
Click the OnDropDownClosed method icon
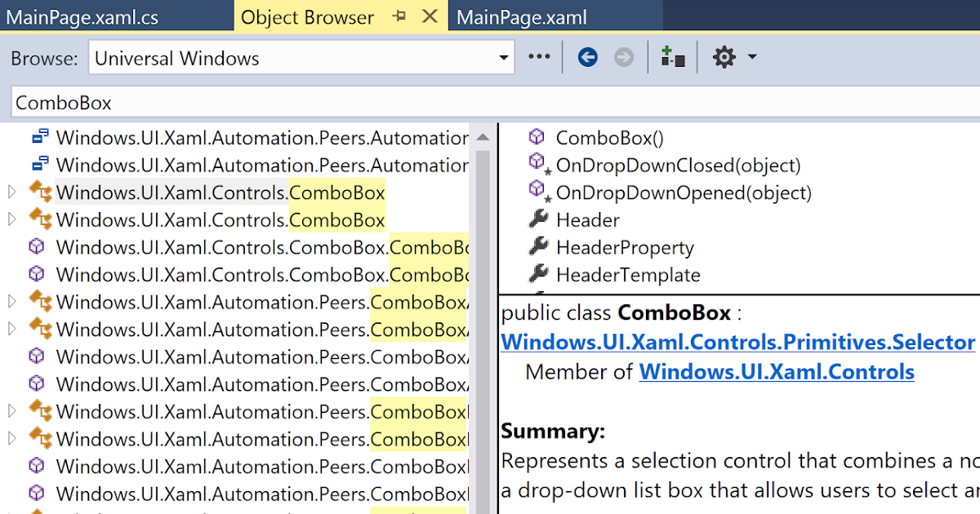537,165
